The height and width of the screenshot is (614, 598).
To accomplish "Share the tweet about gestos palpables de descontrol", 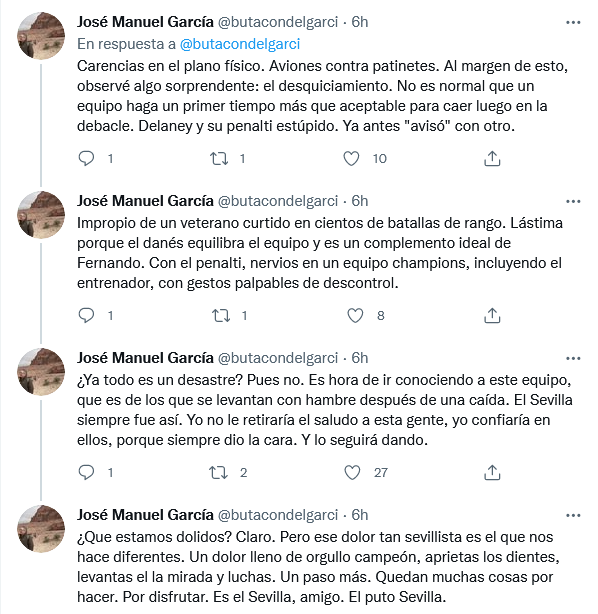I will tap(492, 315).
